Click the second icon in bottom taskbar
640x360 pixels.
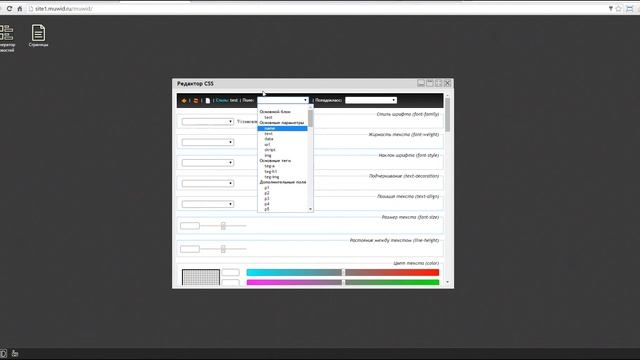[15, 353]
